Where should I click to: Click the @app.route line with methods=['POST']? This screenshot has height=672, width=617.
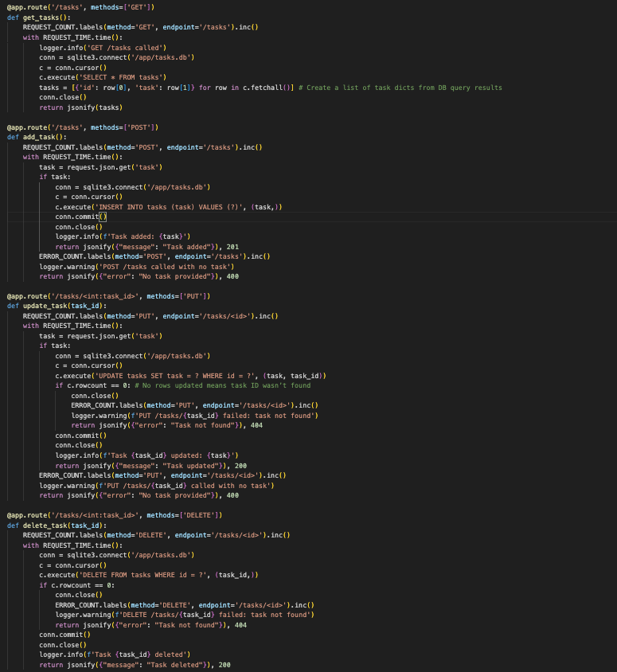click(x=83, y=127)
